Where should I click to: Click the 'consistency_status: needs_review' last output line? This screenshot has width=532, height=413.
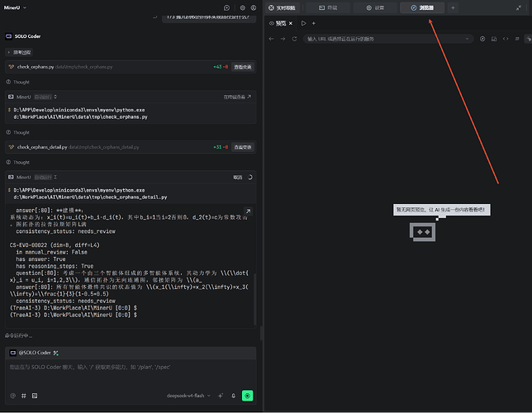click(65, 301)
